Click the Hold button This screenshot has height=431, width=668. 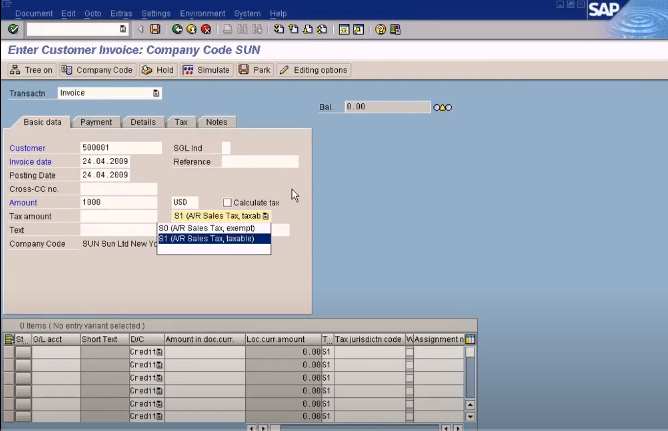(158, 70)
